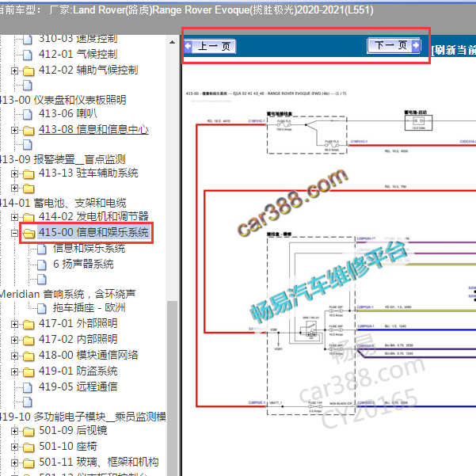
Task: Select 413-00 仪表盘和仪表板照明 entry
Action: click(x=63, y=100)
